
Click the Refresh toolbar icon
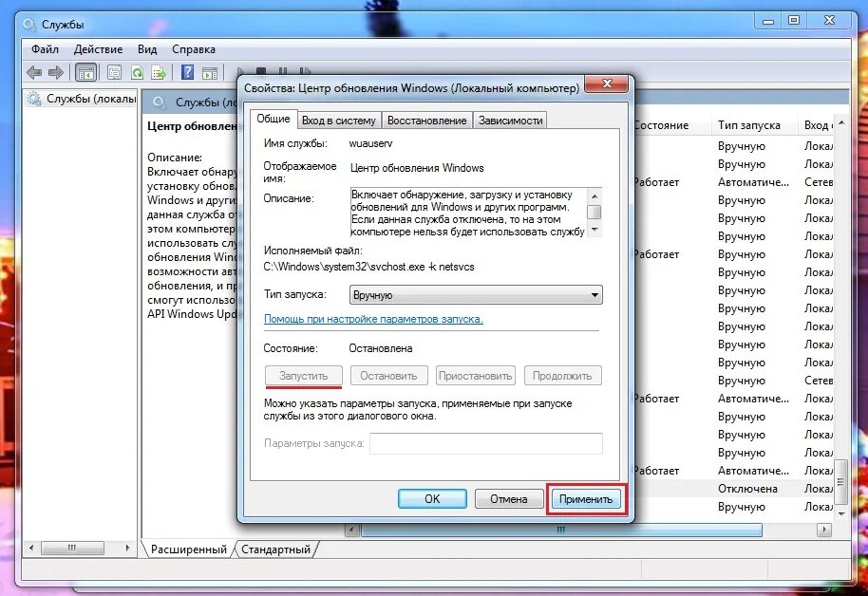[137, 72]
